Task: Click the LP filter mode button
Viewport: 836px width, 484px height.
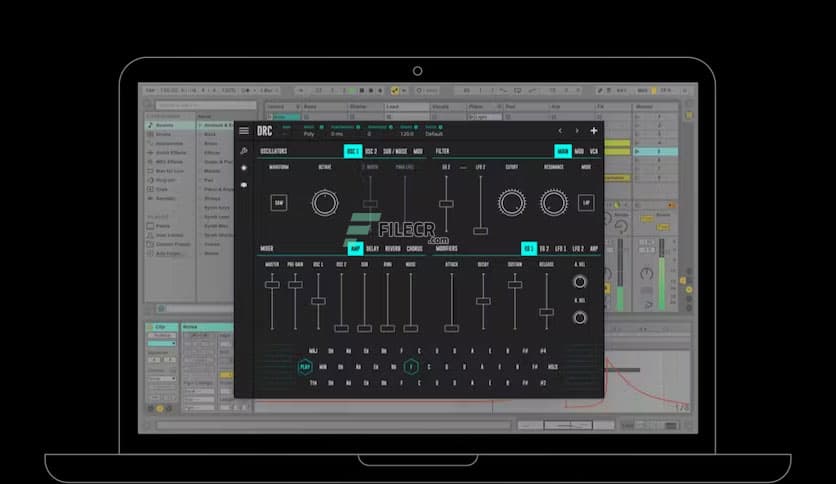Action: [586, 203]
